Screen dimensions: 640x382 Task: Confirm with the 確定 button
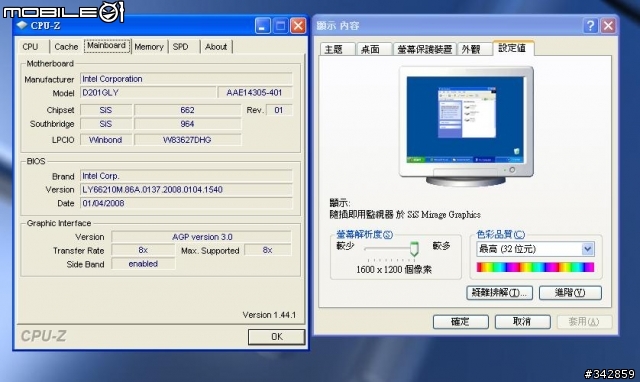tap(460, 322)
